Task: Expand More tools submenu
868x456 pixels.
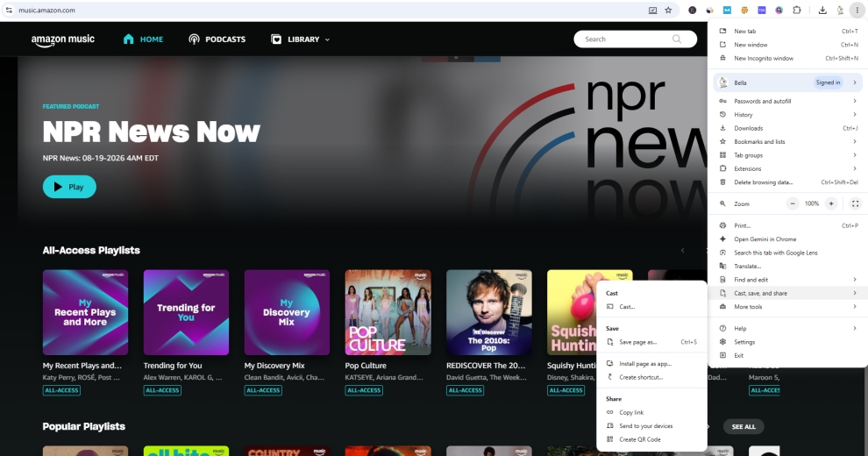Action: [x=787, y=307]
